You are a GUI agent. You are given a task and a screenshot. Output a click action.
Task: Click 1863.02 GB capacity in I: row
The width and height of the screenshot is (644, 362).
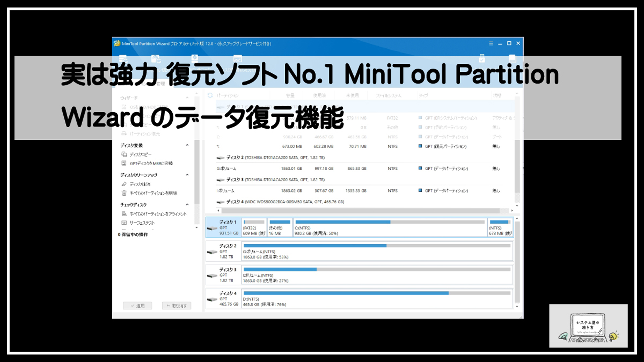point(291,191)
